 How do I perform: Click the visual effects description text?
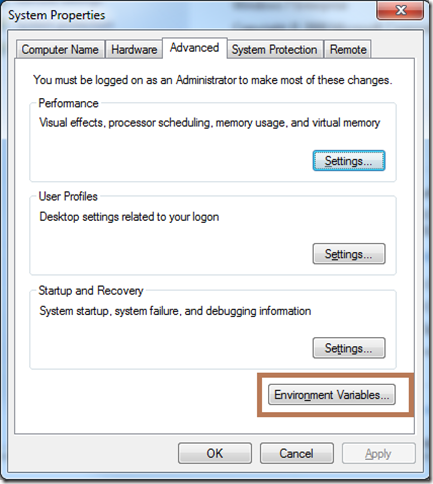pyautogui.click(x=210, y=123)
